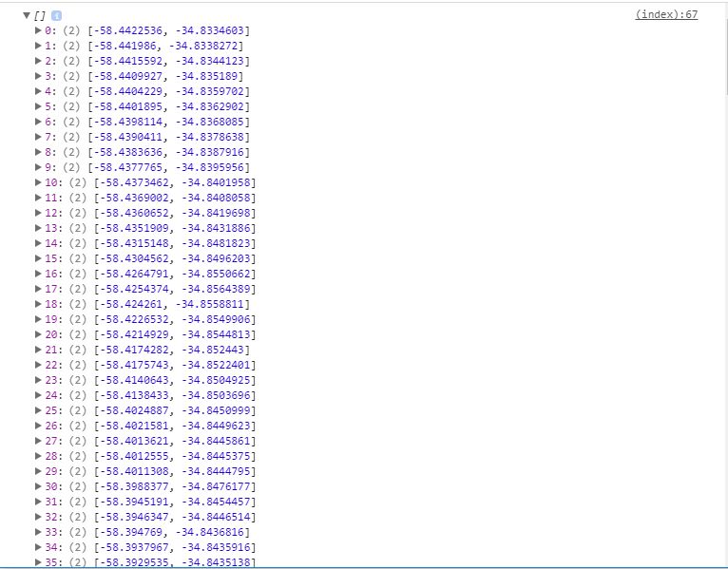728x569 pixels.
Task: Click index label 34: in the list
Action: (x=53, y=547)
